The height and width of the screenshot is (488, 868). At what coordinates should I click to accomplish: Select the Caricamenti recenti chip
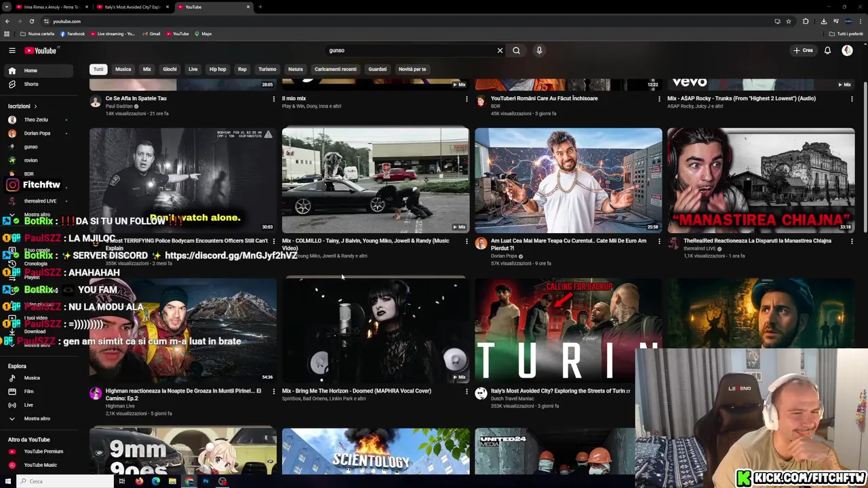point(335,69)
